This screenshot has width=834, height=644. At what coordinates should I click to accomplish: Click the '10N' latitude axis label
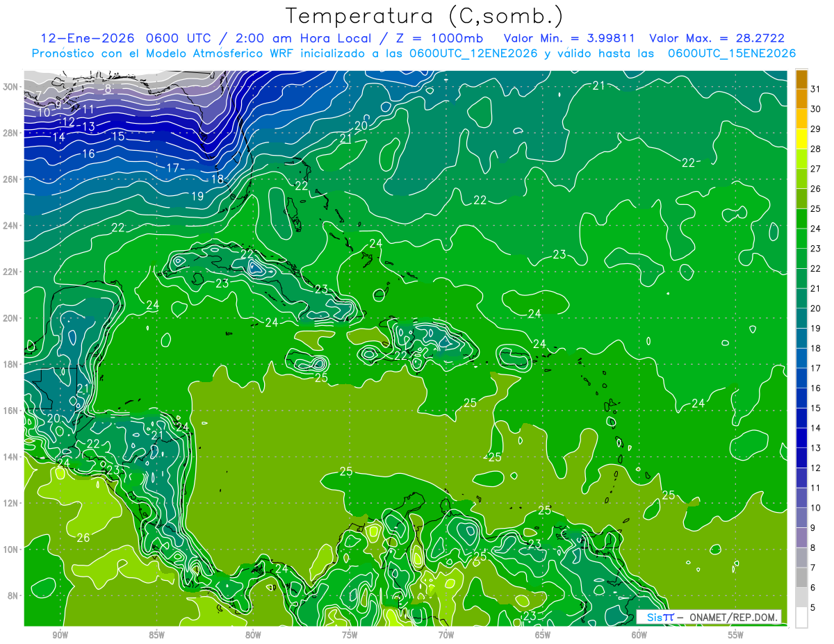coord(11,550)
